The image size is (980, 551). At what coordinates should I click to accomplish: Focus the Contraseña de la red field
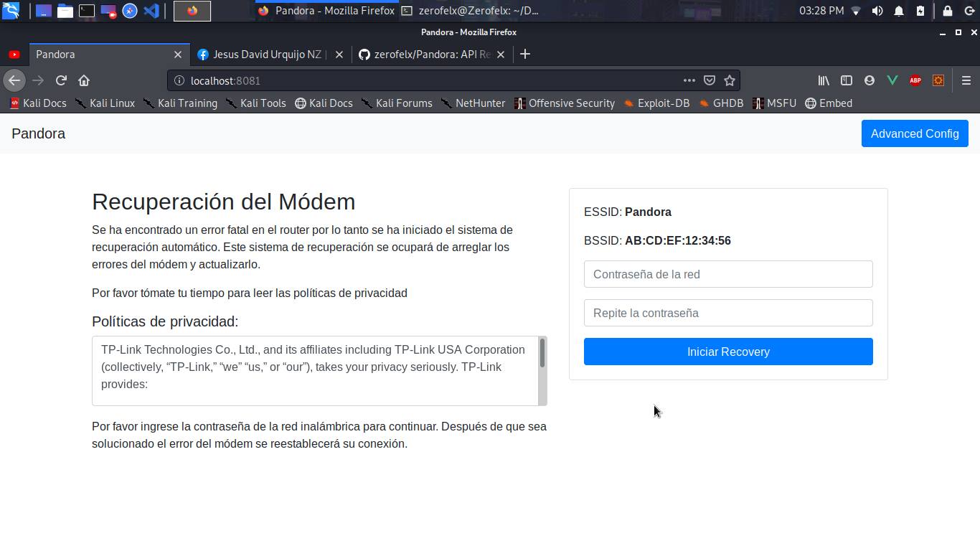728,274
